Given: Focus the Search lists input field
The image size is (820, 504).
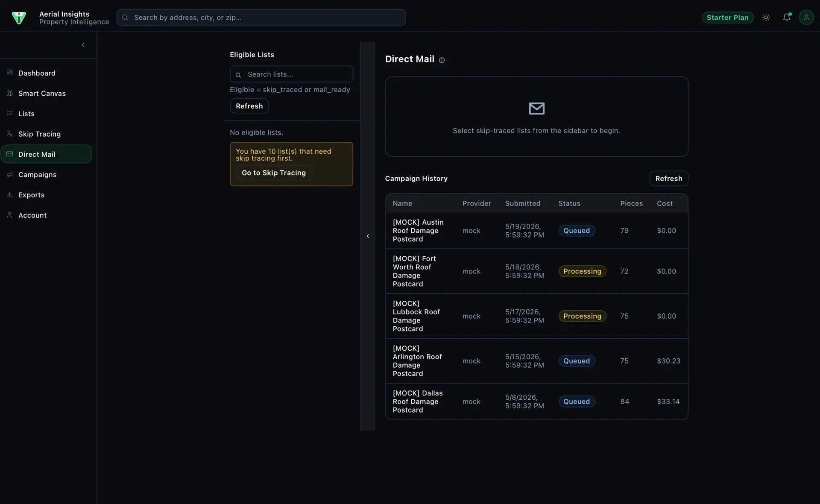Looking at the screenshot, I should [x=291, y=74].
